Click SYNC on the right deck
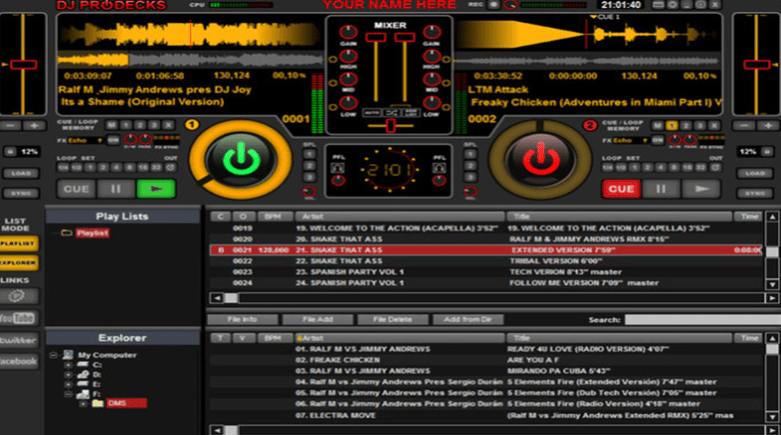 coord(755,193)
